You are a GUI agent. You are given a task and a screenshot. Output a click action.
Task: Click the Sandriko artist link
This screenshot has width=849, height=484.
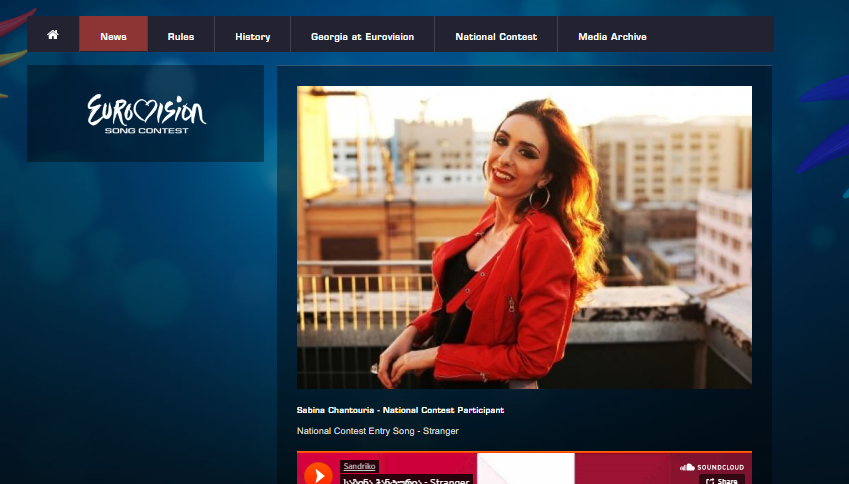(358, 466)
